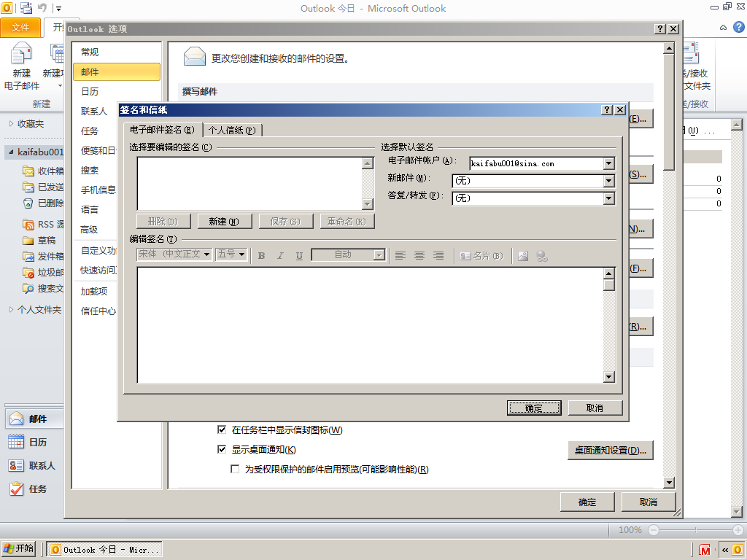Open the Windows 开始 menu
747x560 pixels.
tap(18, 548)
